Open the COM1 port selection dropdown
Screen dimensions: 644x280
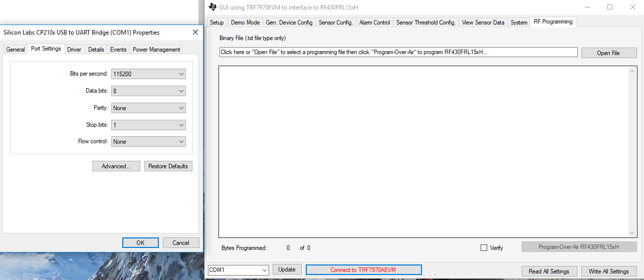coord(239,270)
